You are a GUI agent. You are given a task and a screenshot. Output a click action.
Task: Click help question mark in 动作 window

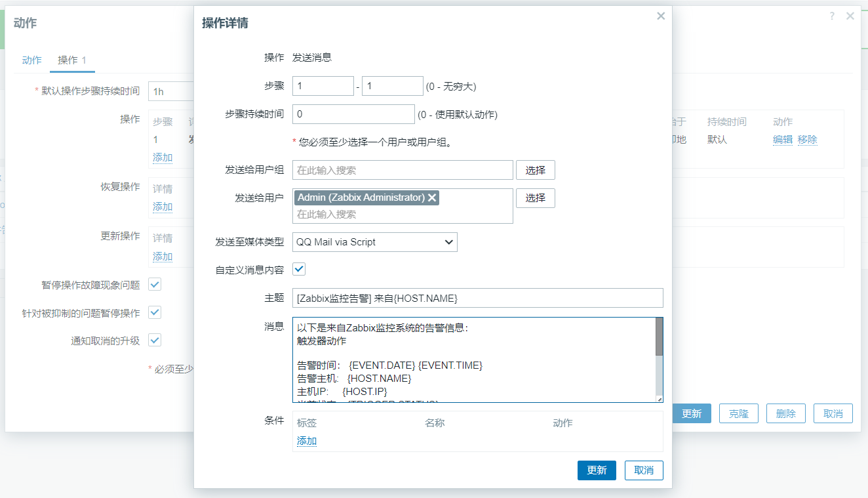[x=833, y=16]
